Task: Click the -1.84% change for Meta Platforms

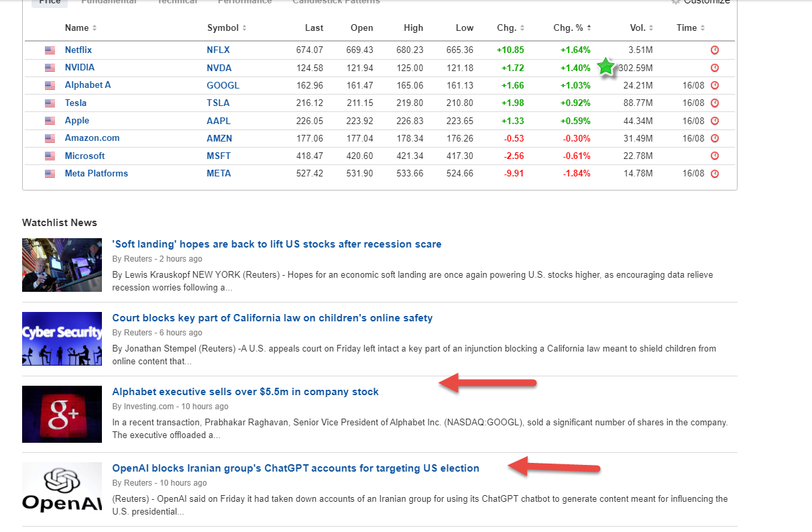Action: pyautogui.click(x=577, y=174)
